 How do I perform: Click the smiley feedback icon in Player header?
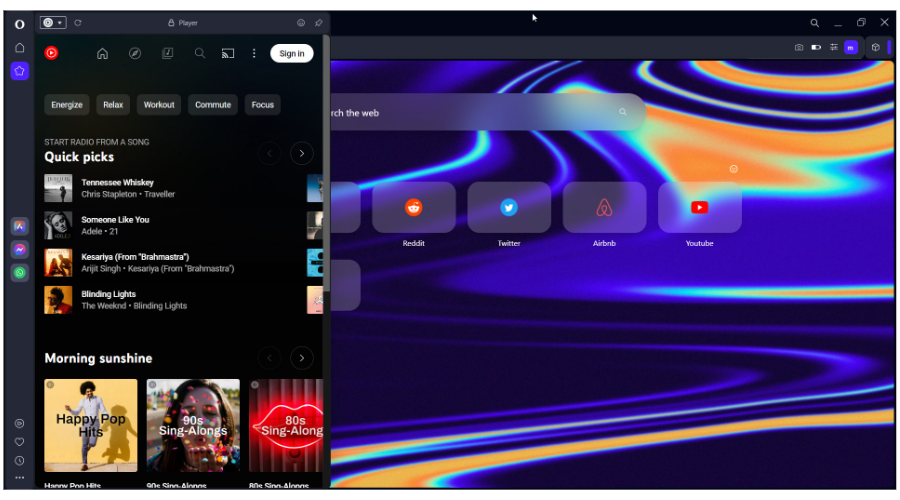tap(301, 23)
